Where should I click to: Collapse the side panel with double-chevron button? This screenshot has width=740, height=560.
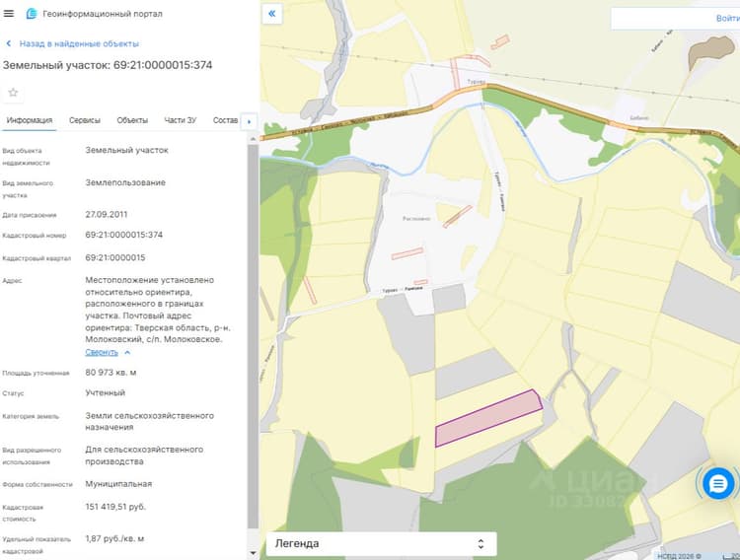click(x=272, y=14)
